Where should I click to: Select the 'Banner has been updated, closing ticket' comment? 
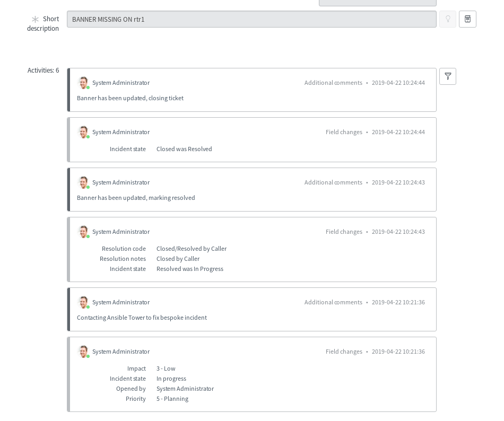[130, 98]
